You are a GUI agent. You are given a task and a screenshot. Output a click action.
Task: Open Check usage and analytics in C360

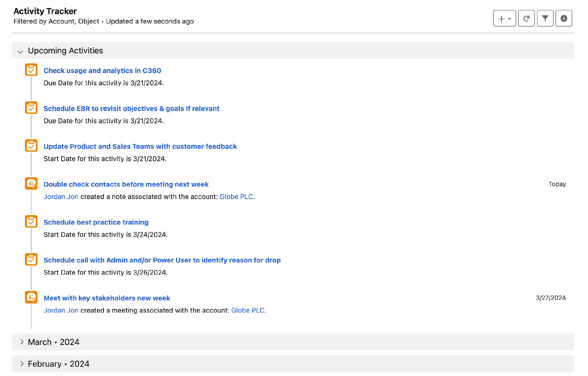click(102, 71)
